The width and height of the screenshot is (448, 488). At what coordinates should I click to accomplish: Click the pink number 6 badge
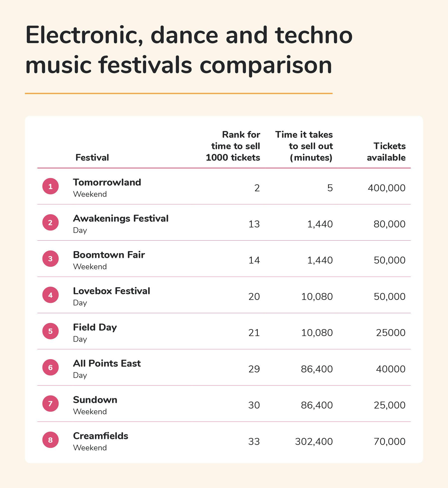click(51, 367)
